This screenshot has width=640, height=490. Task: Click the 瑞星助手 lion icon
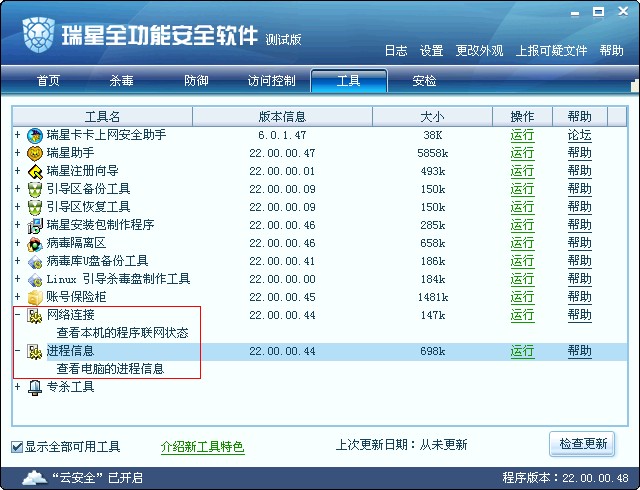(35, 153)
